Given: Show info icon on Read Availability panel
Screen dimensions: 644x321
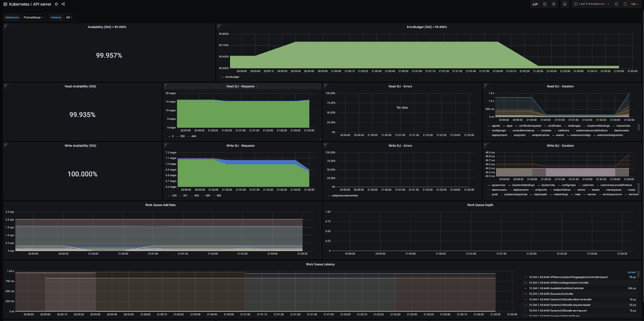Looking at the screenshot, I should coord(5,85).
